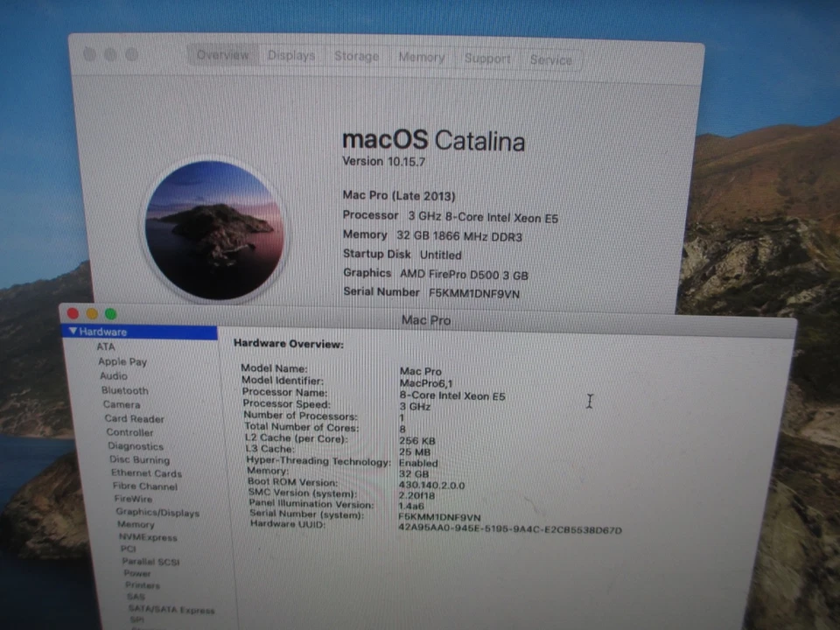This screenshot has width=840, height=630.
Task: Open the Audio hardware section
Action: (x=113, y=375)
